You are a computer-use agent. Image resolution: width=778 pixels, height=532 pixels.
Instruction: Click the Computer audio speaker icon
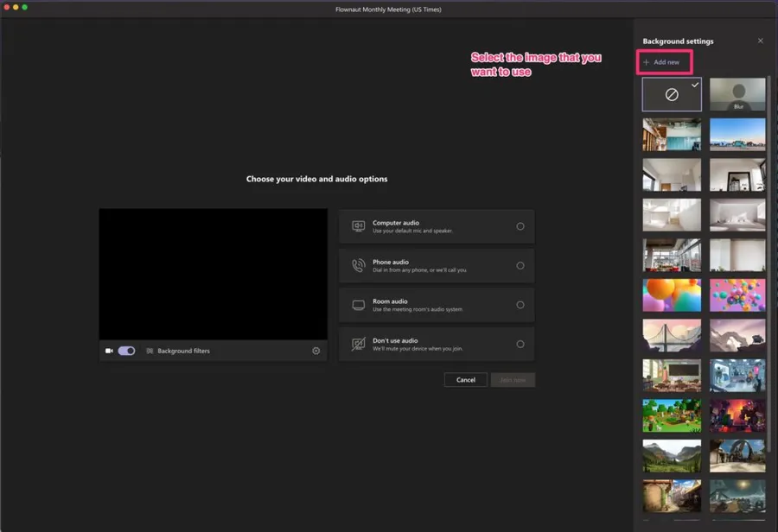point(358,226)
